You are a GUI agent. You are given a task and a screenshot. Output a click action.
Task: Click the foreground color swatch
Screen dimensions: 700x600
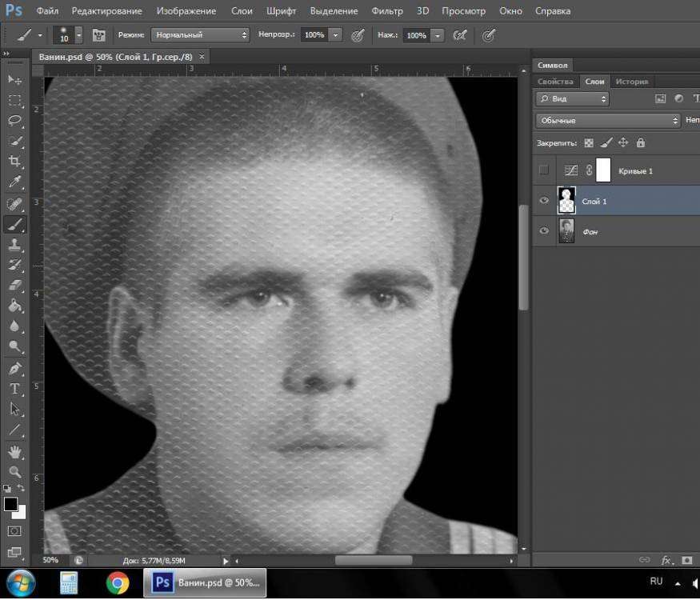[x=10, y=504]
